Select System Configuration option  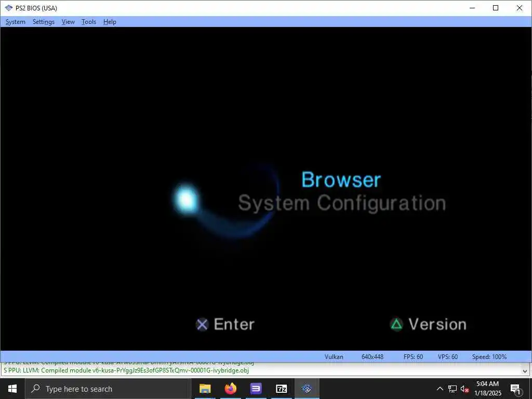point(342,203)
